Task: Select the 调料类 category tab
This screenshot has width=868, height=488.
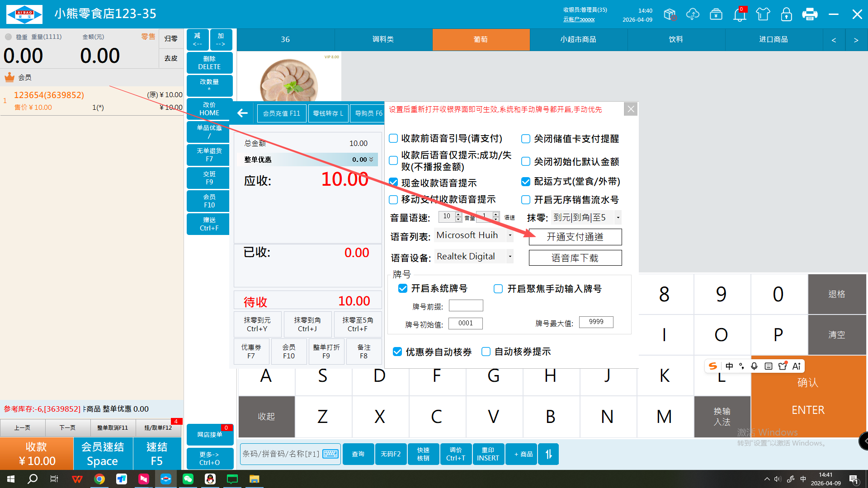Action: [x=383, y=39]
